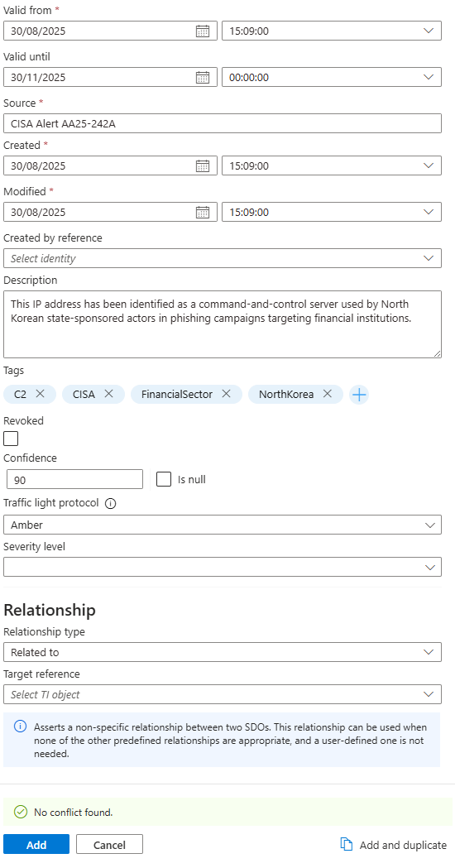Viewport: 455px width, 868px height.
Task: Focus the Source text field
Action: 223,123
